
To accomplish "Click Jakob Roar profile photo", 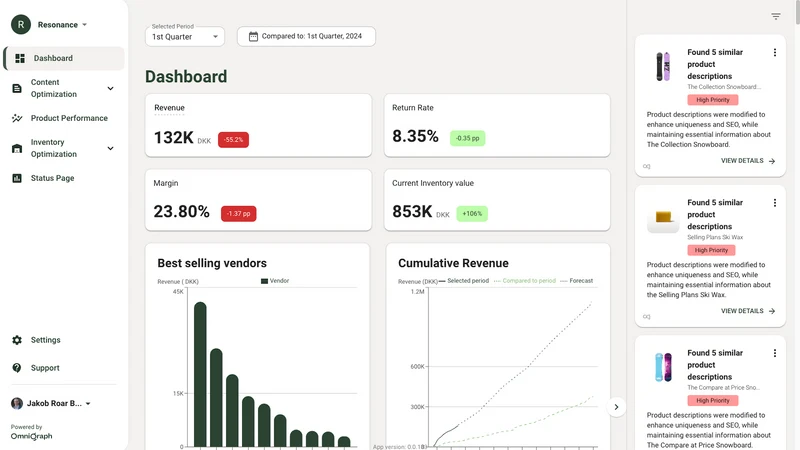I will (x=17, y=404).
